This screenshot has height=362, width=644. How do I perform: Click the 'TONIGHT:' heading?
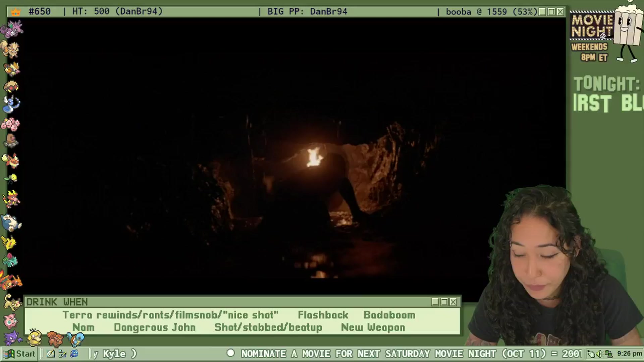click(606, 84)
